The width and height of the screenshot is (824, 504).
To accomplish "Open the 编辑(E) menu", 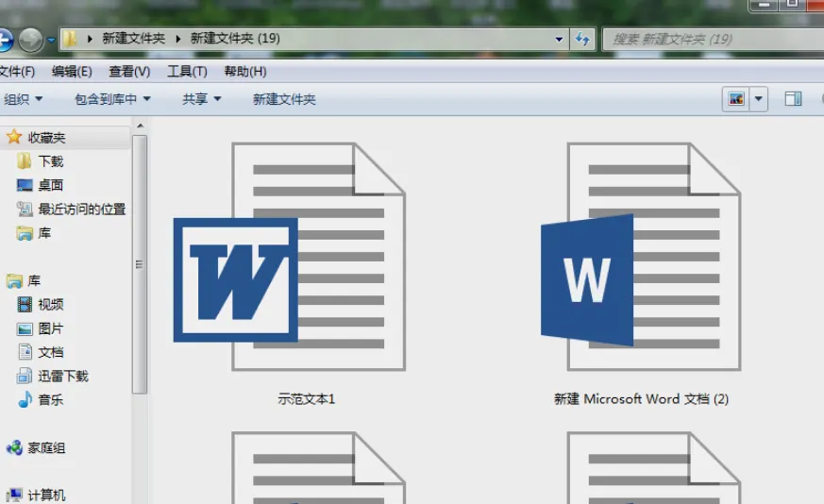I will [72, 72].
